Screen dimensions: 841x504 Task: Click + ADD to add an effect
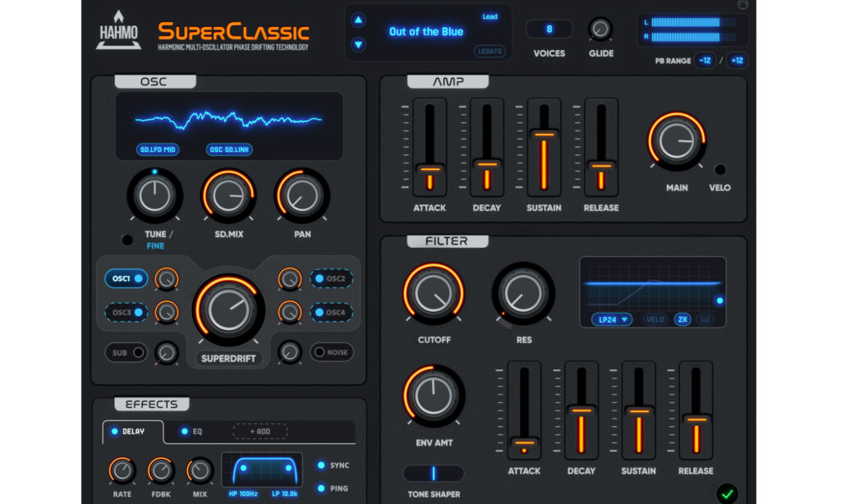[260, 432]
